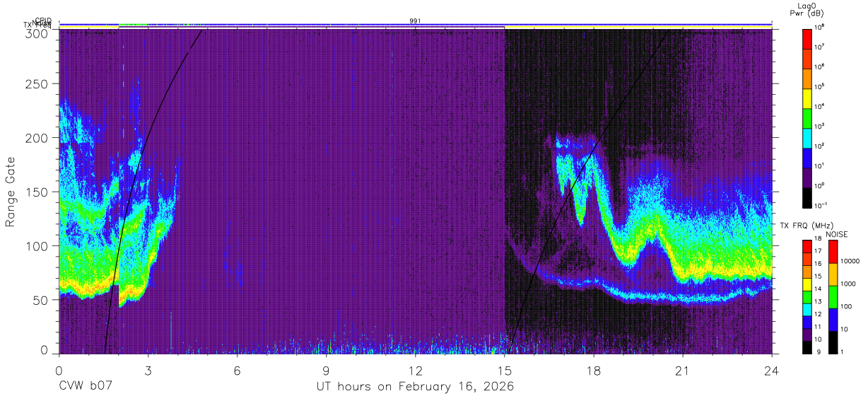The height and width of the screenshot is (401, 868).
Task: Click the '300' range gate tick label
Action: pos(38,33)
